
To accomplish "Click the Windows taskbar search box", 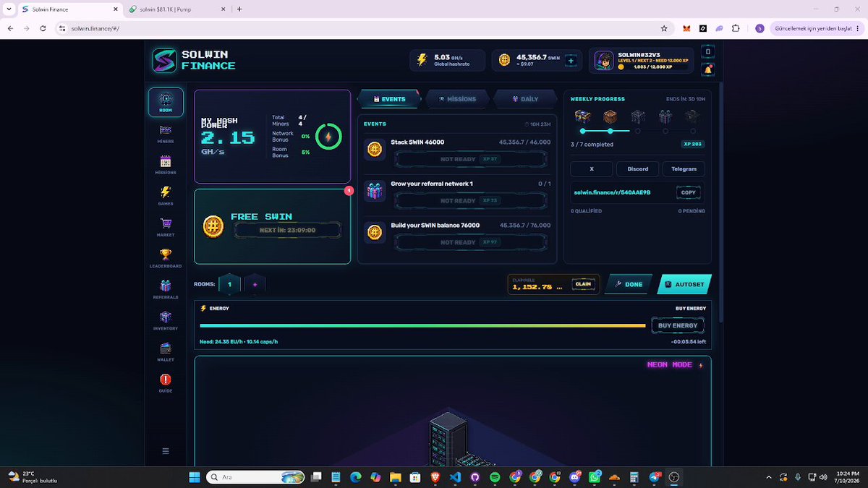I will (255, 477).
